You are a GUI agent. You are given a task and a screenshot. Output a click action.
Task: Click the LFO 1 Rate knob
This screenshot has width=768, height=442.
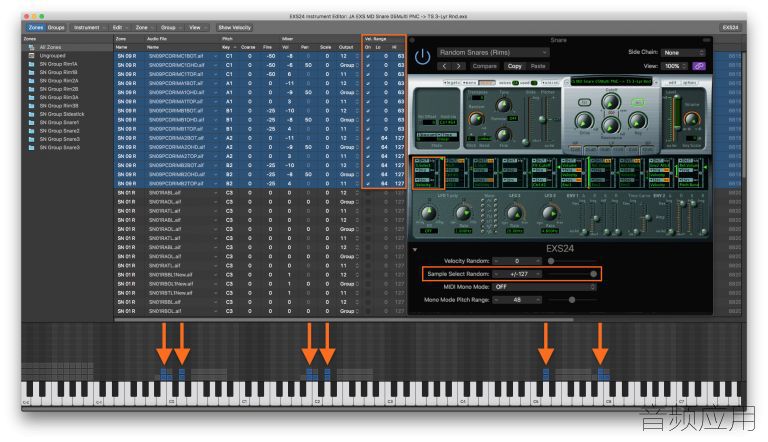click(x=463, y=213)
